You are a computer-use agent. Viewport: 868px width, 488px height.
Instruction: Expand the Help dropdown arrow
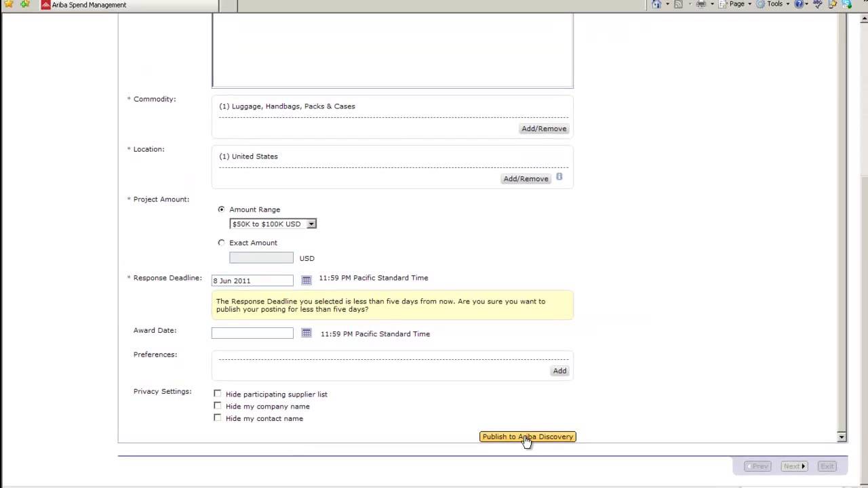tap(808, 4)
